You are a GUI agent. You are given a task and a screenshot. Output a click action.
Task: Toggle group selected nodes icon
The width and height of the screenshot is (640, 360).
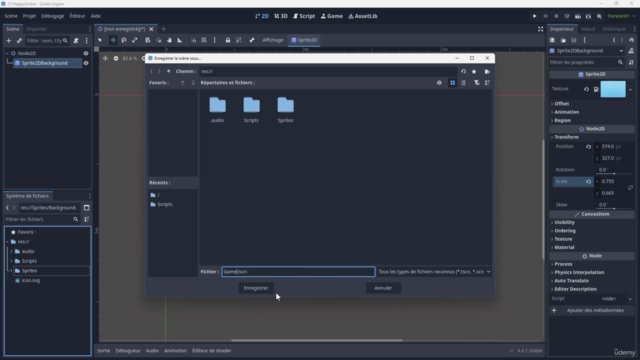pos(239,40)
